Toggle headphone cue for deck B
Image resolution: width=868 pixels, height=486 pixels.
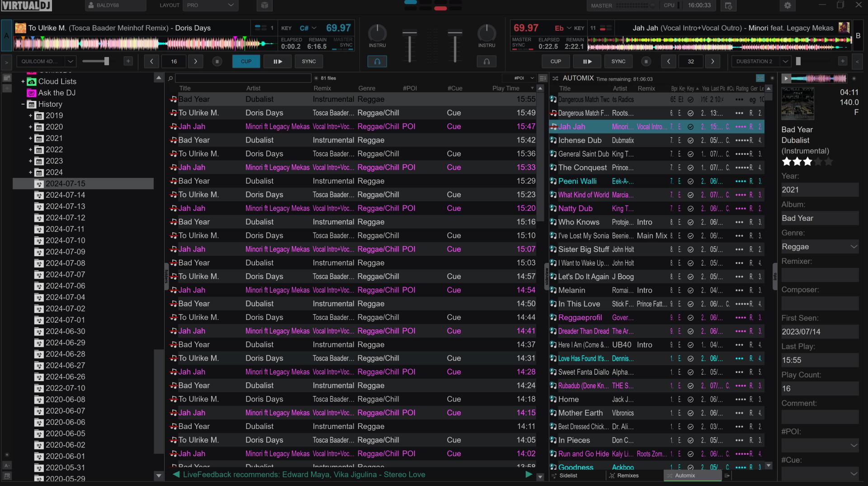486,62
